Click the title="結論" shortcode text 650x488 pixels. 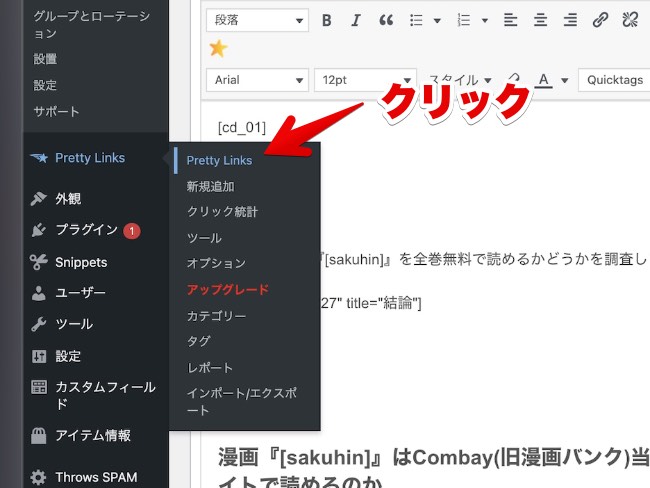[384, 303]
